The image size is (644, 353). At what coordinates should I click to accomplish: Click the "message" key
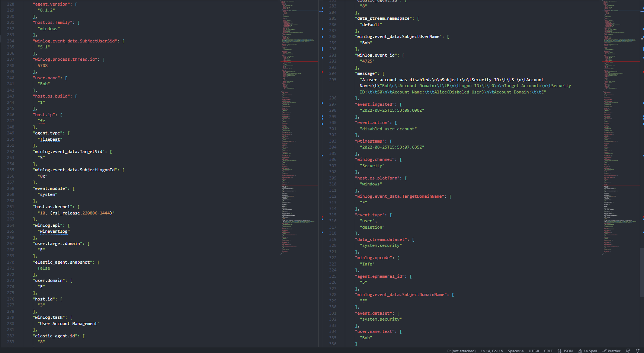pos(366,74)
